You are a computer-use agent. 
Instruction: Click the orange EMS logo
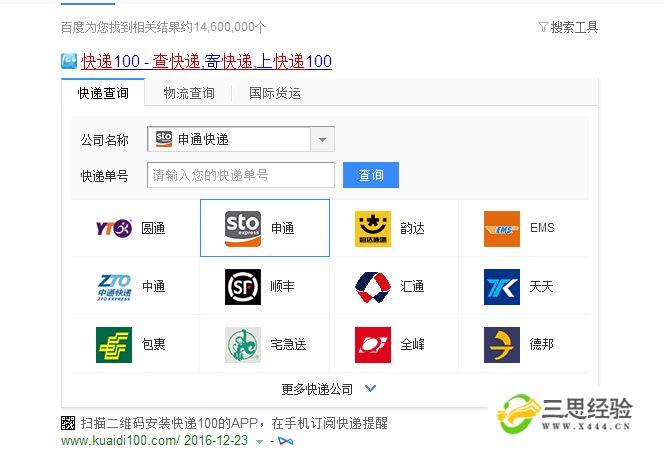click(501, 228)
